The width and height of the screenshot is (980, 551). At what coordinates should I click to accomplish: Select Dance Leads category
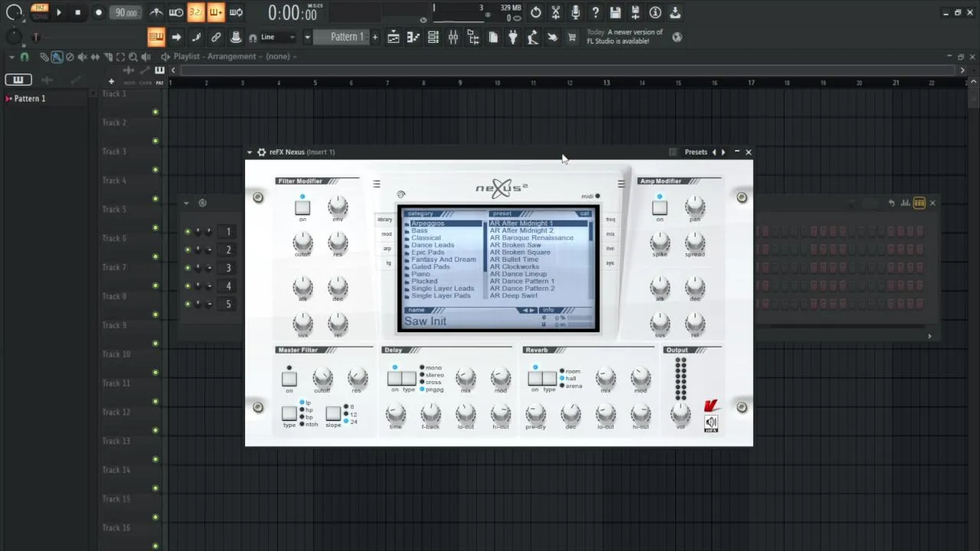point(433,245)
